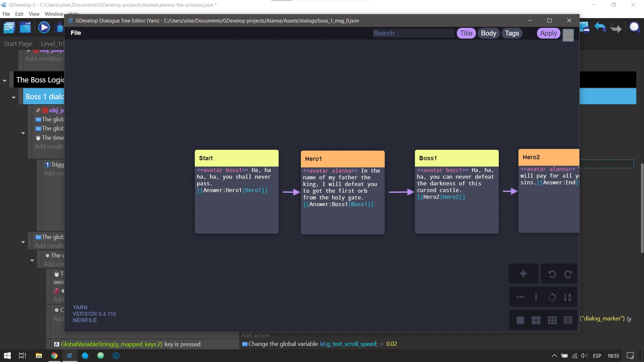The image size is (644, 362).
Task: Open volume control in system tray
Action: tap(584, 356)
